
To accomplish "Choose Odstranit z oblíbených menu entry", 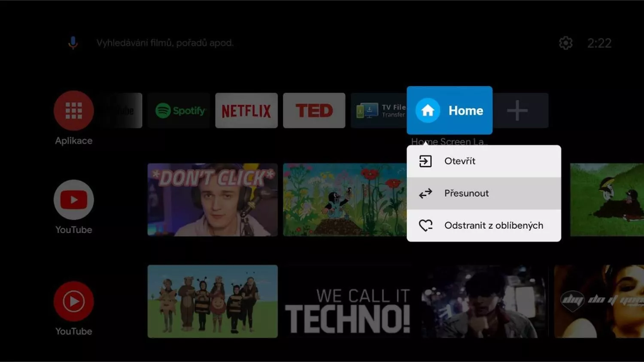I will [484, 226].
